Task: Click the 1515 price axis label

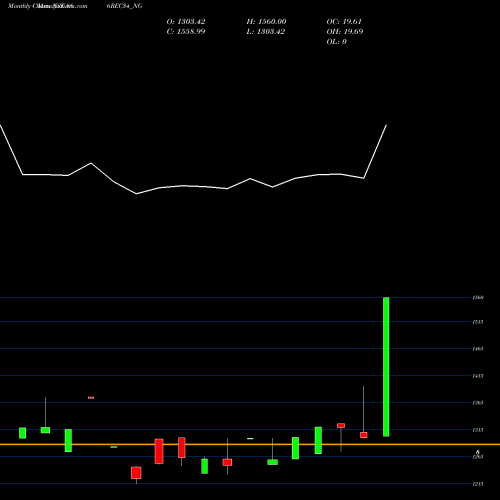Action: click(x=478, y=322)
